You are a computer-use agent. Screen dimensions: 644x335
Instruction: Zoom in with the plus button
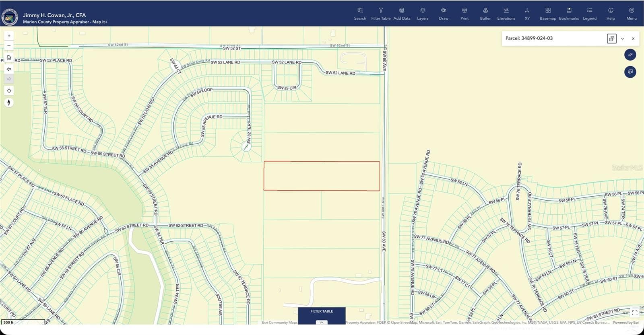[x=9, y=36]
